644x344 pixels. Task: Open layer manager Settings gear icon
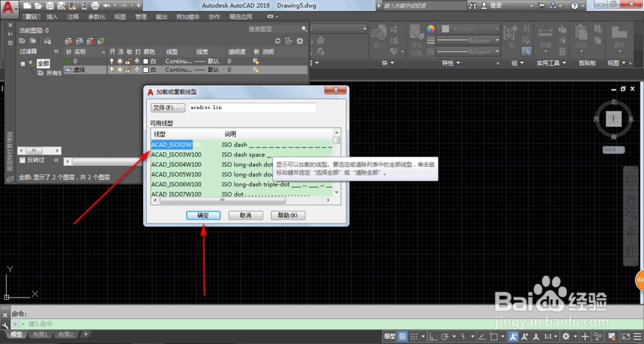point(300,41)
